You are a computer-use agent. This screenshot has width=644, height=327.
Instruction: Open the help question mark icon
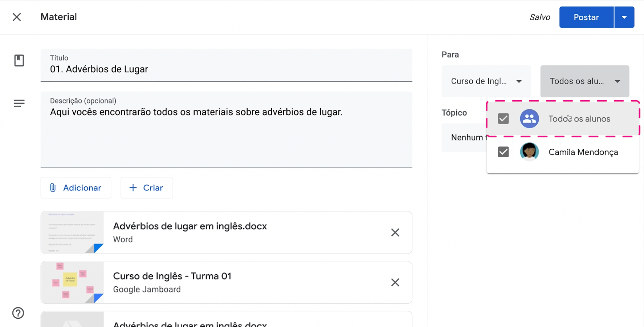click(18, 313)
